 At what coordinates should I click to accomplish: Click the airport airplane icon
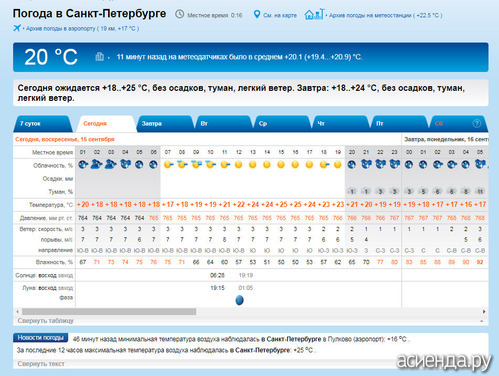pos(17,28)
